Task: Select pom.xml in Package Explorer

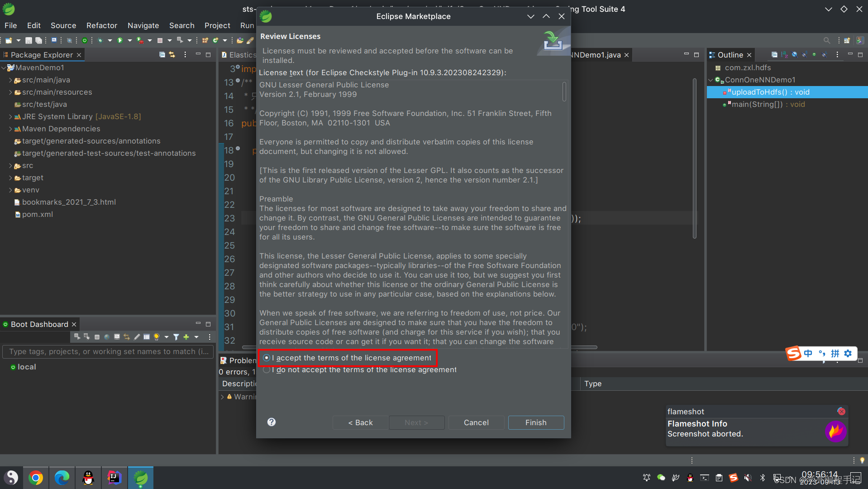Action: (38, 214)
